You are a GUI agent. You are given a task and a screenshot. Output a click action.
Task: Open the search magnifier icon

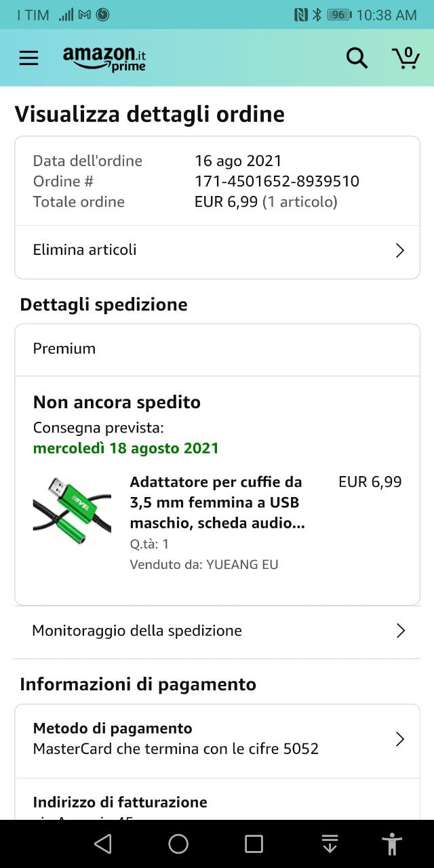point(357,58)
